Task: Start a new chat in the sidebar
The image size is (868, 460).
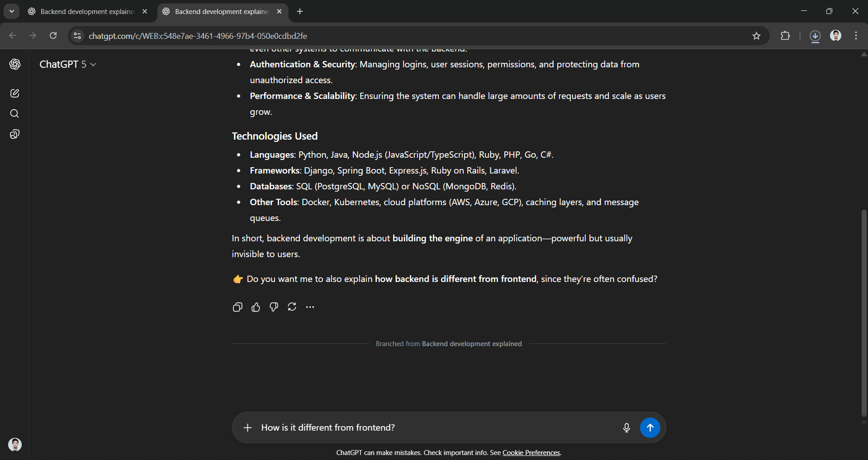Action: [x=15, y=93]
